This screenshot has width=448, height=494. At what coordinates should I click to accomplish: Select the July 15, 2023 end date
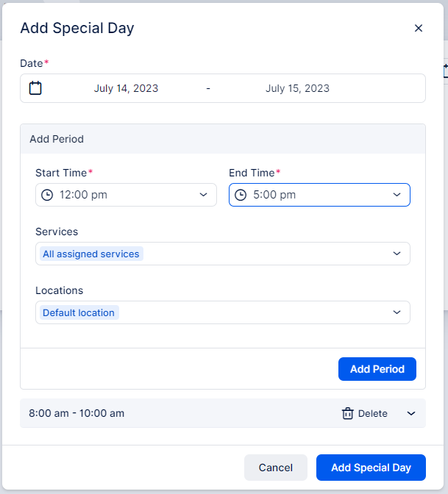pyautogui.click(x=297, y=88)
